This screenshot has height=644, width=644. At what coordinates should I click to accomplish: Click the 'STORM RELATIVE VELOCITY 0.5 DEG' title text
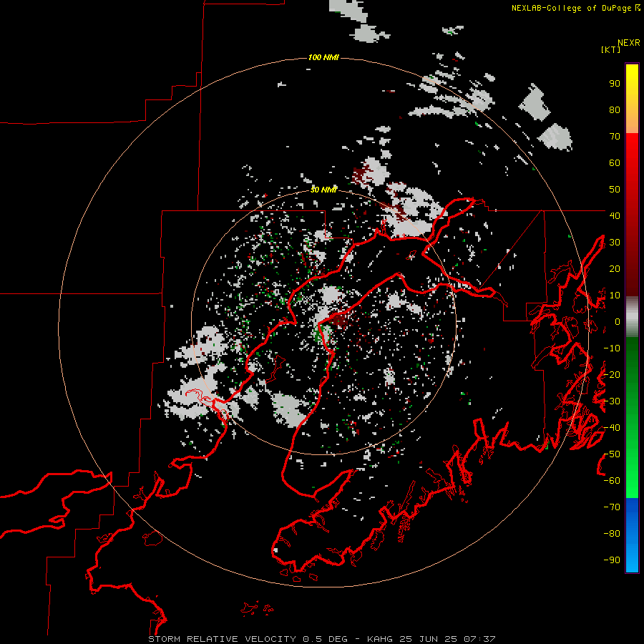pyautogui.click(x=248, y=639)
